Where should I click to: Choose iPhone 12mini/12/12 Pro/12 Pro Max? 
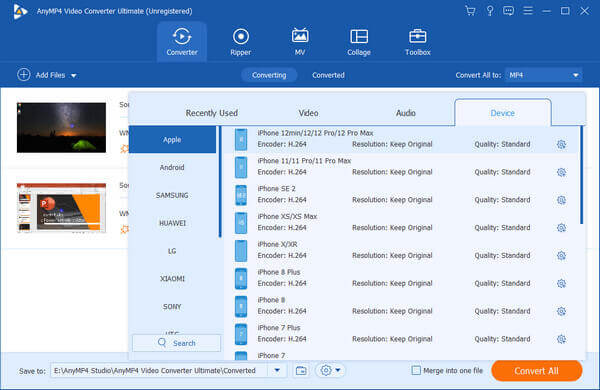(x=315, y=133)
